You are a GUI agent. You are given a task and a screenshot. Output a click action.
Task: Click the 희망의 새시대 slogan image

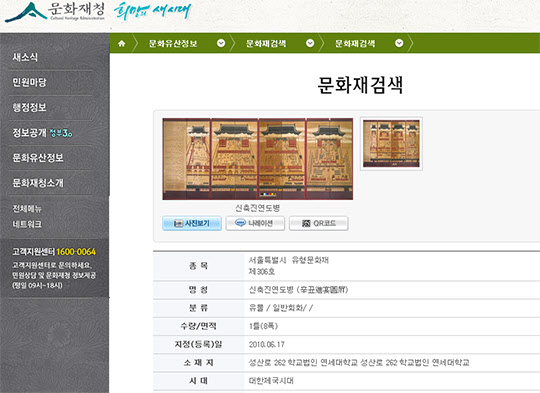coord(152,11)
